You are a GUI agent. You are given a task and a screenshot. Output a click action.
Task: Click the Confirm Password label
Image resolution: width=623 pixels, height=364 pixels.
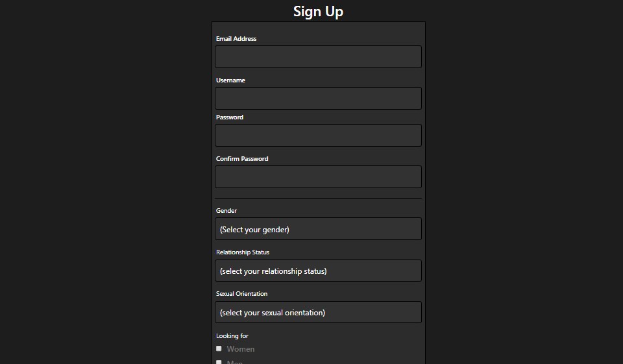[242, 159]
